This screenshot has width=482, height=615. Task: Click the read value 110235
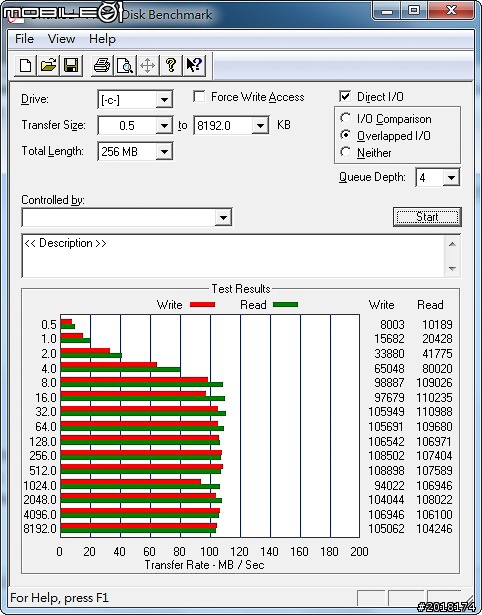coord(435,398)
